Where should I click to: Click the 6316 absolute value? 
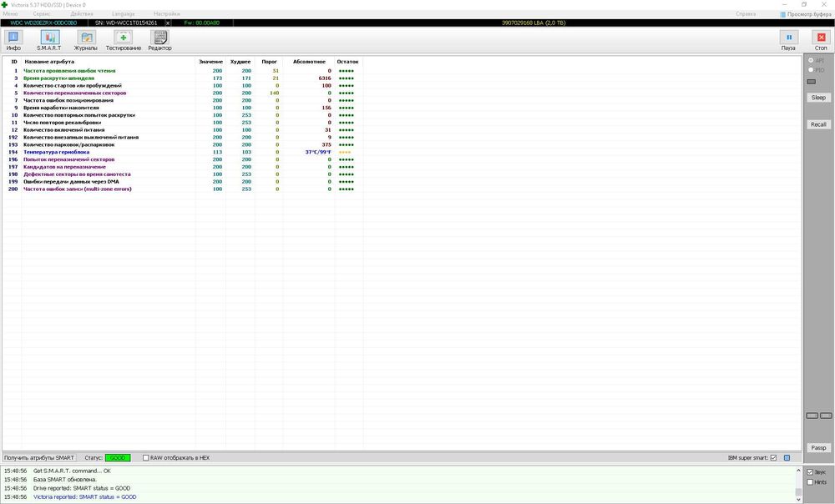(x=325, y=78)
